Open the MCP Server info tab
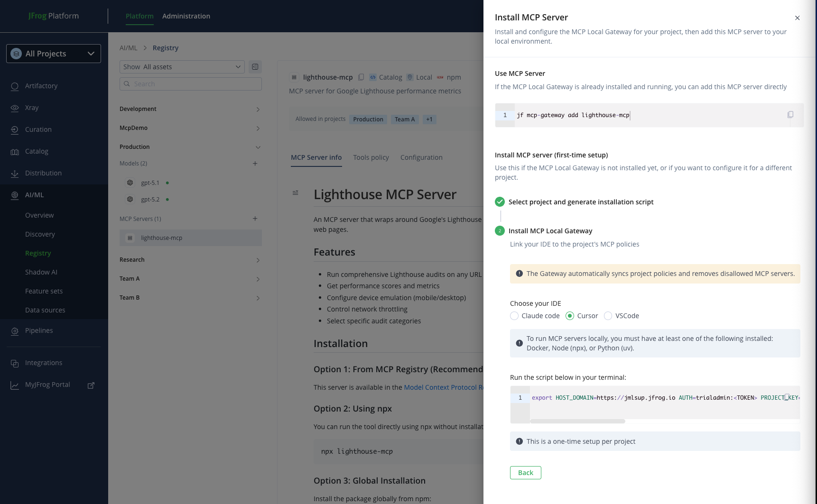 [x=316, y=157]
